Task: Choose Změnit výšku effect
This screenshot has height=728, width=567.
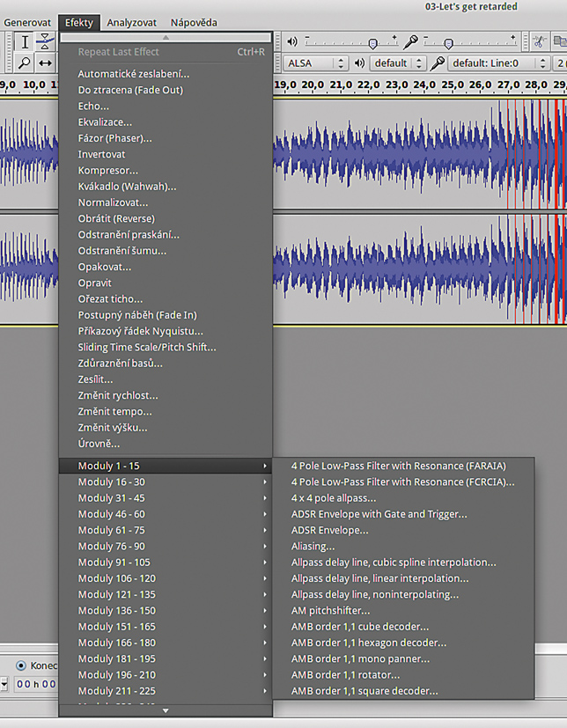Action: click(x=166, y=428)
